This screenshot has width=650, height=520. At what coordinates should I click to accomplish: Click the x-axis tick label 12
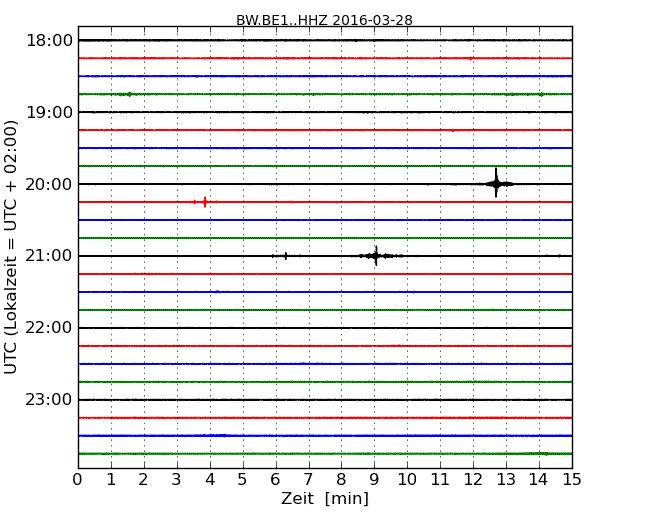(x=473, y=480)
